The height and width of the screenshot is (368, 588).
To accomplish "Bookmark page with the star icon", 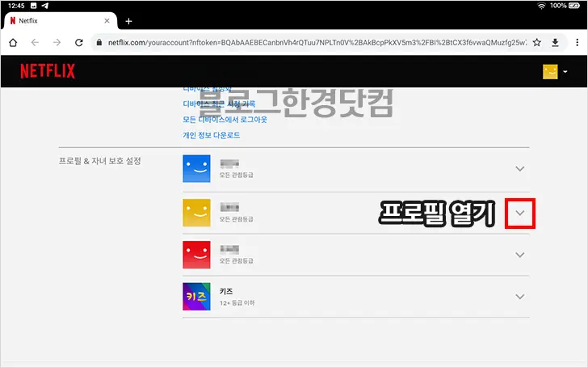I will (537, 42).
